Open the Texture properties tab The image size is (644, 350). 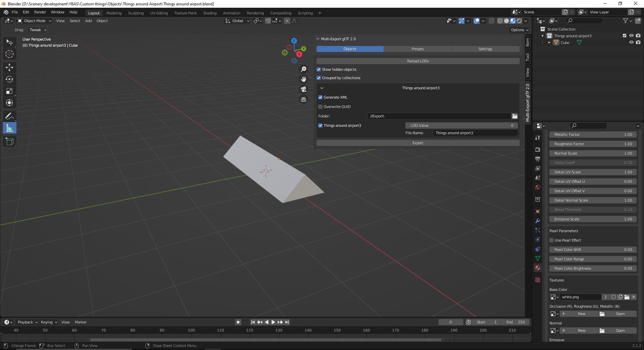pos(538,280)
